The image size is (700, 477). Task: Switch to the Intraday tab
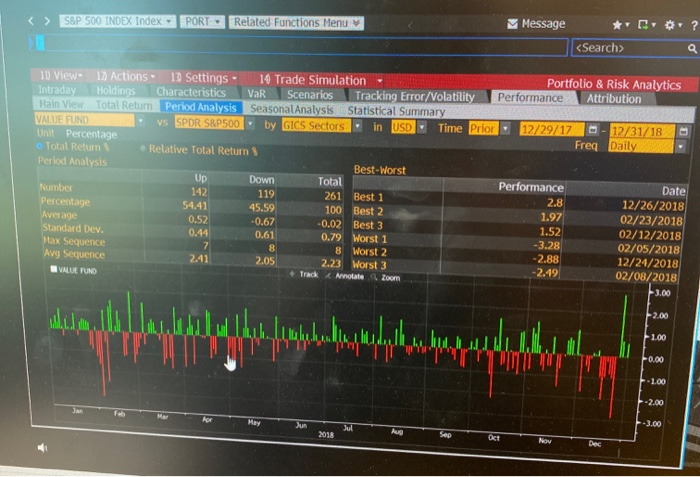click(57, 90)
